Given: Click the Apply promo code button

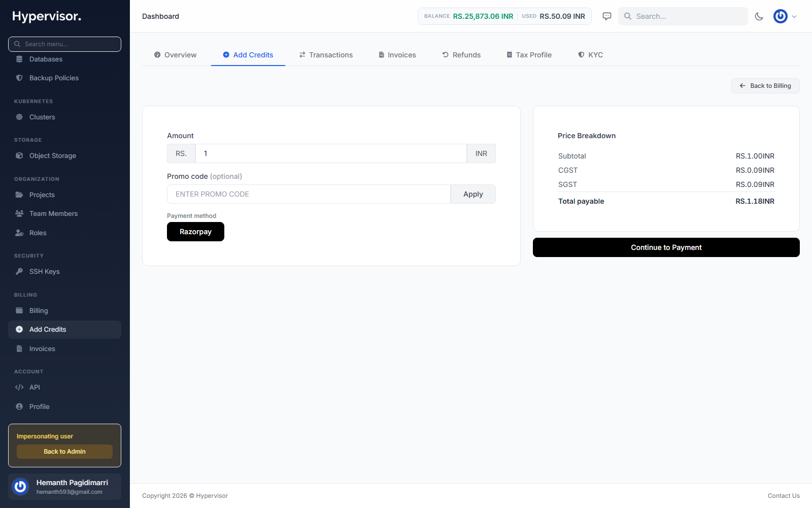Looking at the screenshot, I should click(473, 194).
